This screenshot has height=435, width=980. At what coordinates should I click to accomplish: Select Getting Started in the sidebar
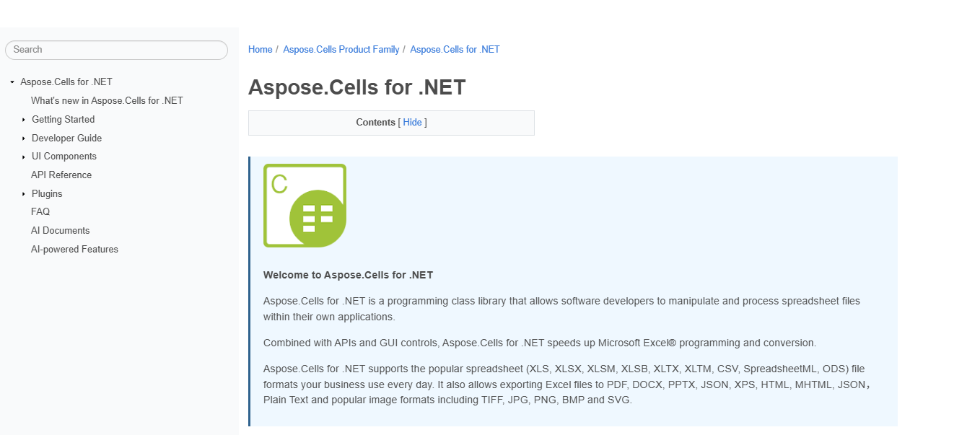(x=64, y=120)
